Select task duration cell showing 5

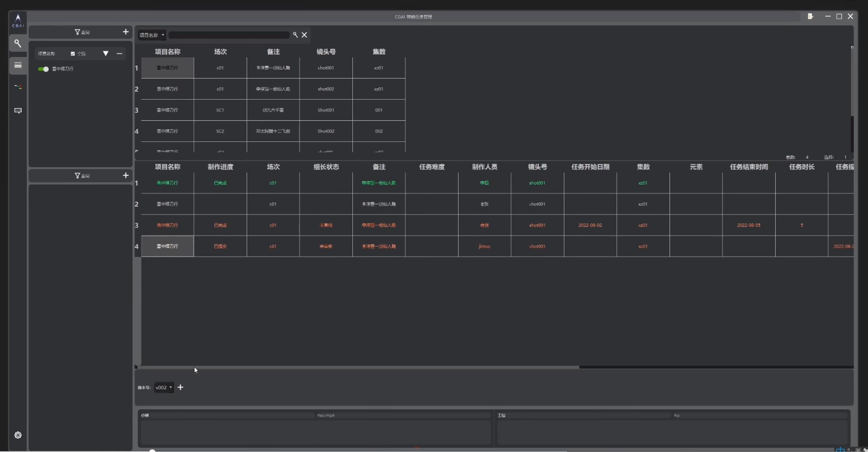click(801, 225)
